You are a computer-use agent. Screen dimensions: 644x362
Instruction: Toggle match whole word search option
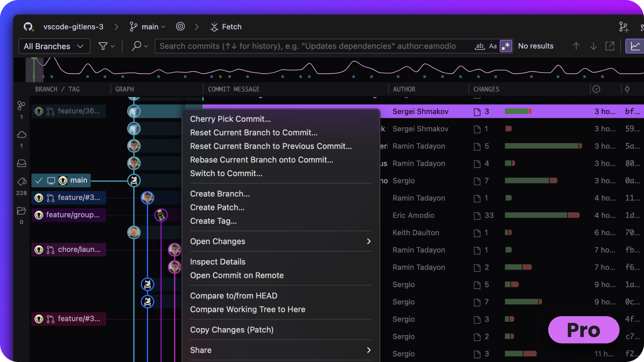pyautogui.click(x=479, y=46)
